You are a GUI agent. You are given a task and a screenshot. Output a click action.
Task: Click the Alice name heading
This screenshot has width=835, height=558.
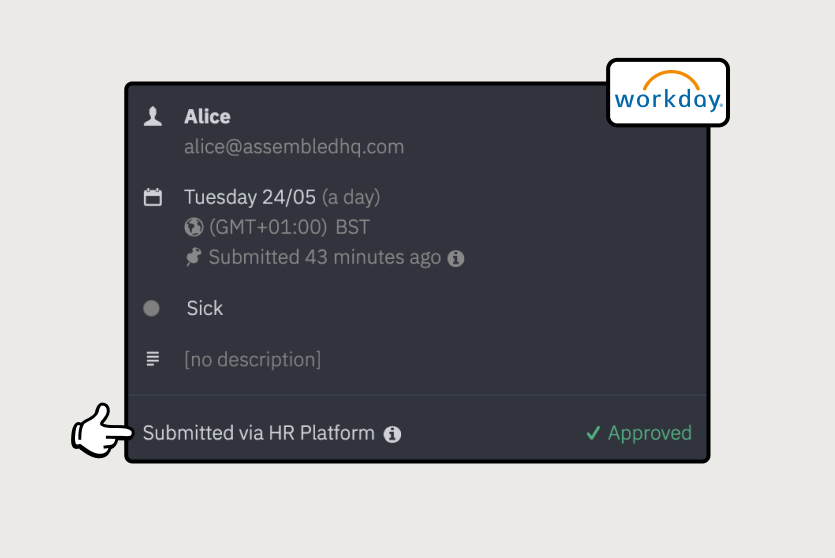[x=207, y=117]
